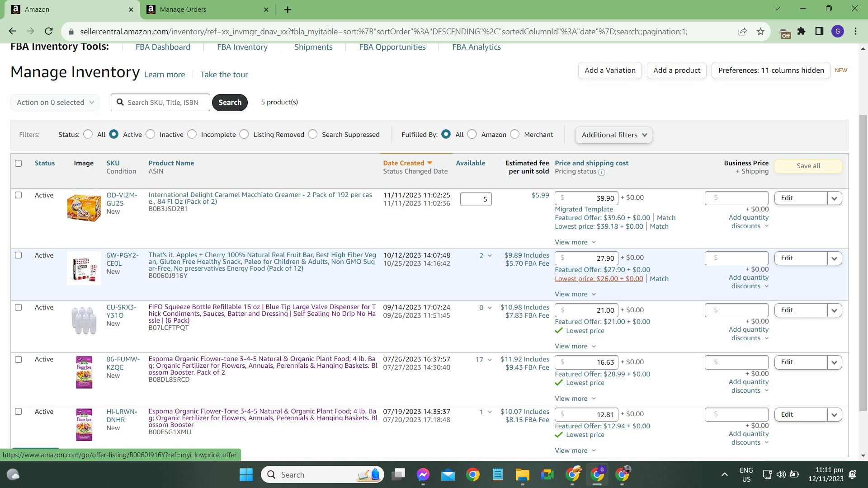Click the available quantity box showing 5
868x488 pixels.
[x=476, y=199]
